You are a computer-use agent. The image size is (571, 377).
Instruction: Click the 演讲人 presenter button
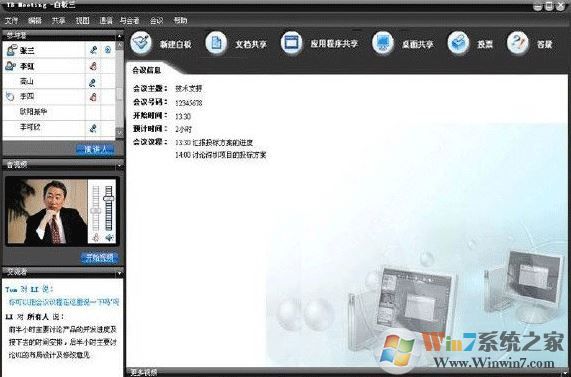point(95,149)
